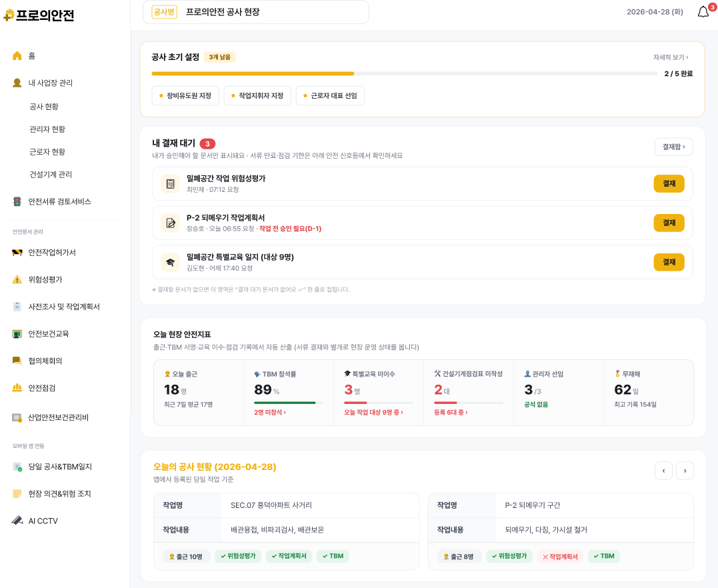The width and height of the screenshot is (718, 588).
Task: Click the graduation cap icon of 특별교육 일지
Action: 171,263
